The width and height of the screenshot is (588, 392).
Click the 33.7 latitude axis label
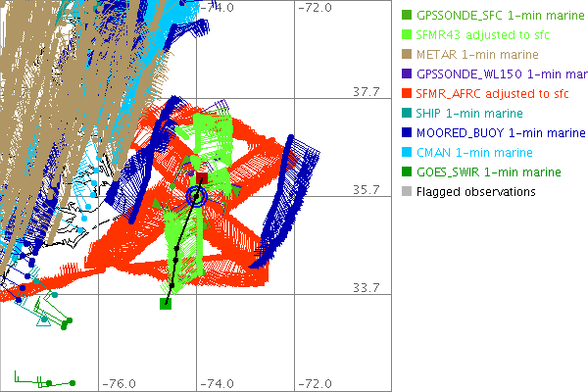(x=366, y=287)
